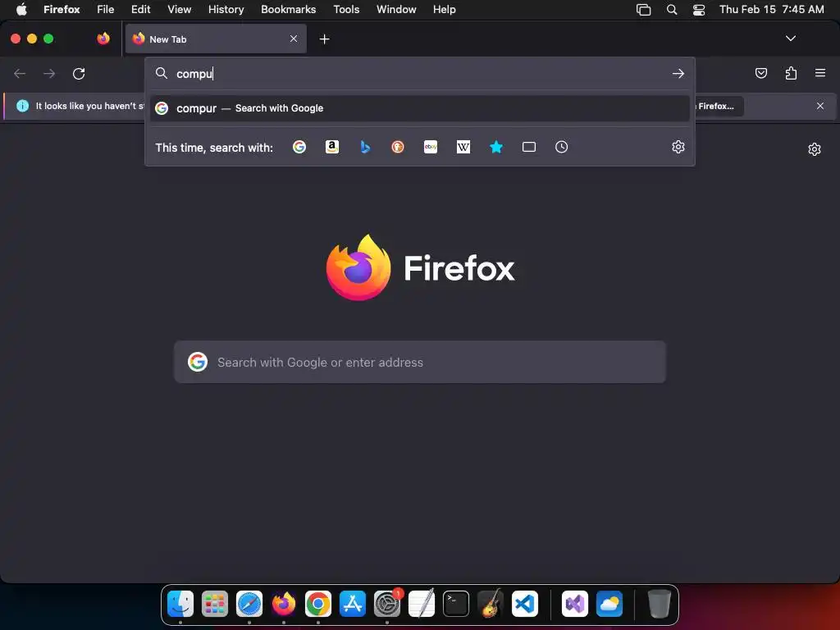
Task: Open the View menu
Action: 179,9
